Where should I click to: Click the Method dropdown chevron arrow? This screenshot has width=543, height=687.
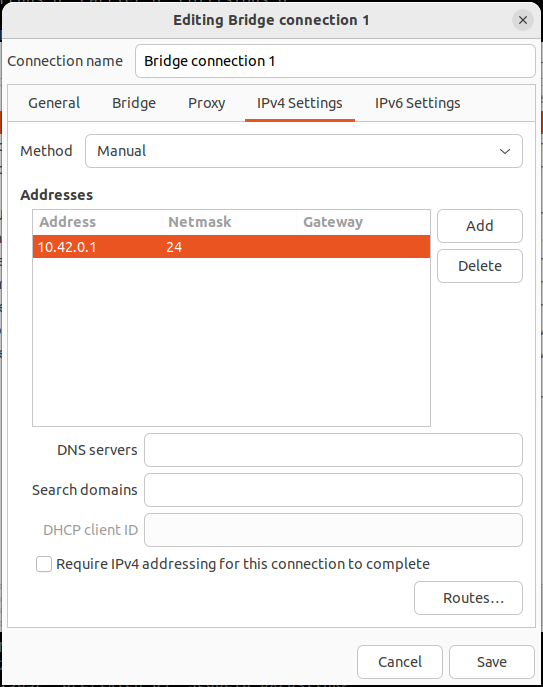tap(505, 152)
